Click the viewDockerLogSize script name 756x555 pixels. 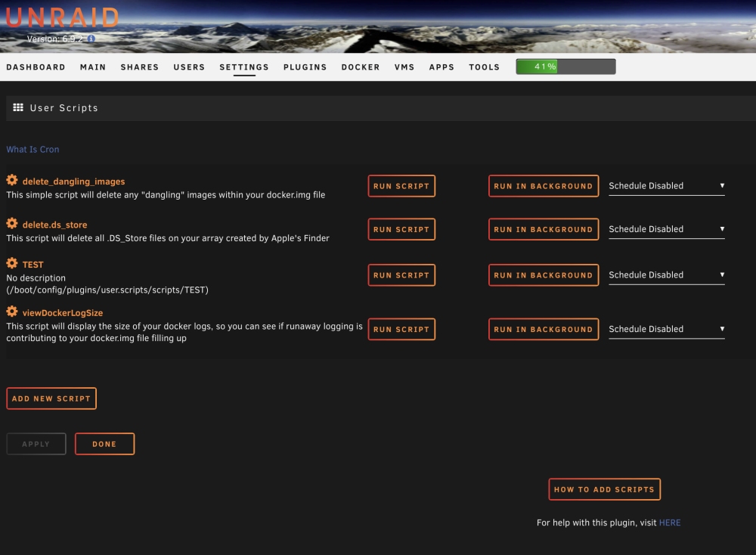(63, 313)
